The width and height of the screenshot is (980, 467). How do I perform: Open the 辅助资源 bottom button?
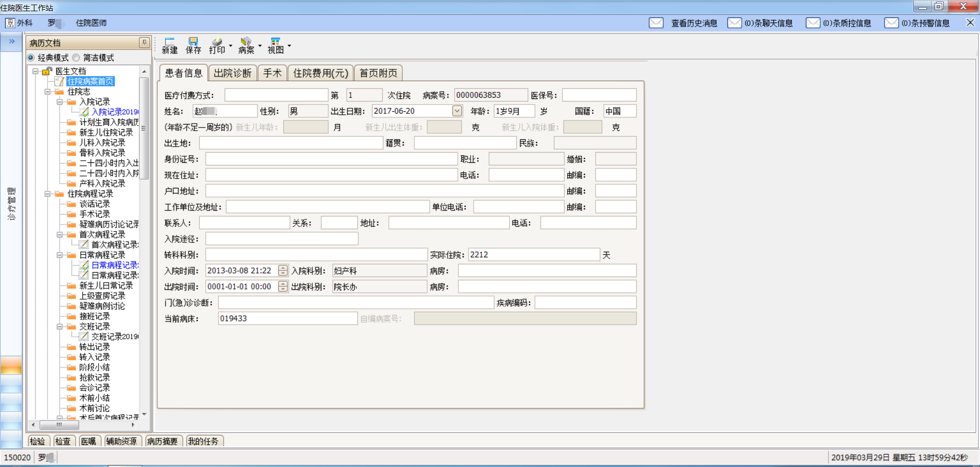tap(121, 441)
